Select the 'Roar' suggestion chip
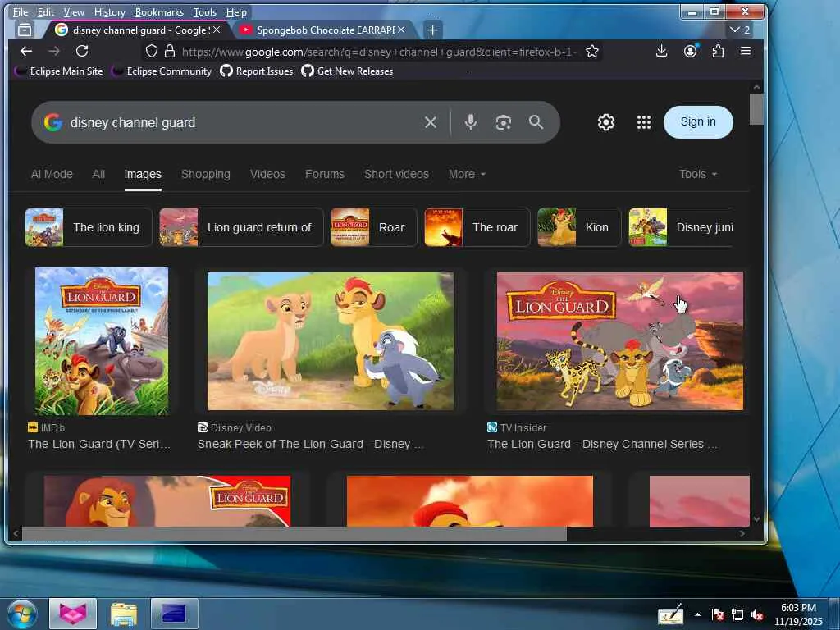Image resolution: width=840 pixels, height=630 pixels. coord(374,227)
